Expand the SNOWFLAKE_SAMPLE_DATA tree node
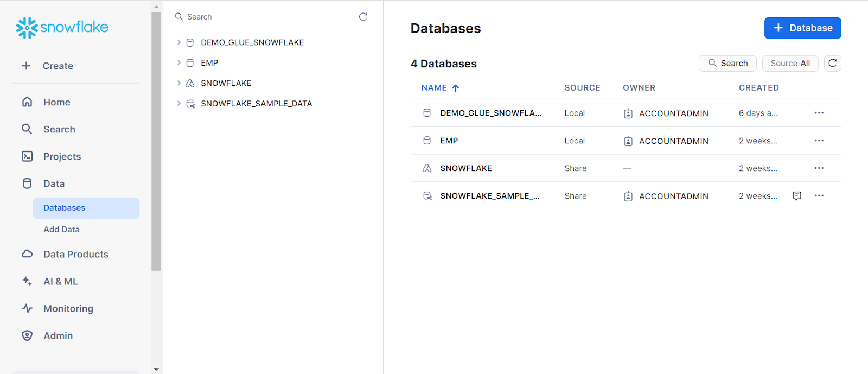 (178, 104)
